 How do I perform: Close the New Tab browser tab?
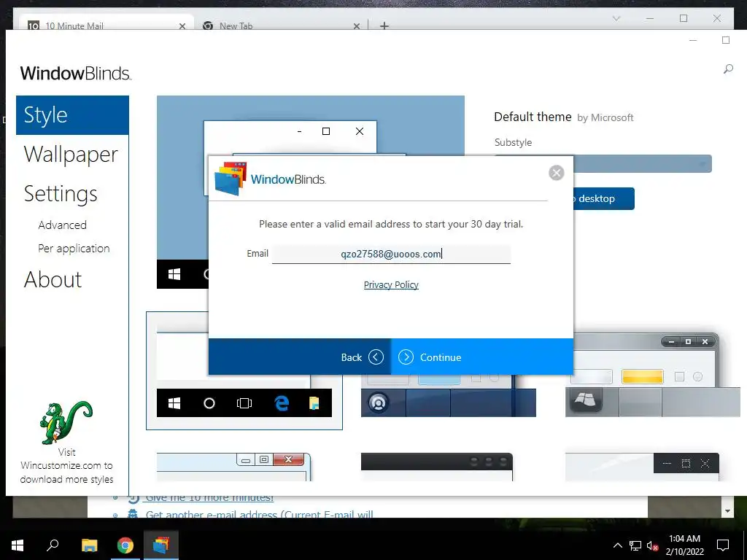(x=356, y=26)
